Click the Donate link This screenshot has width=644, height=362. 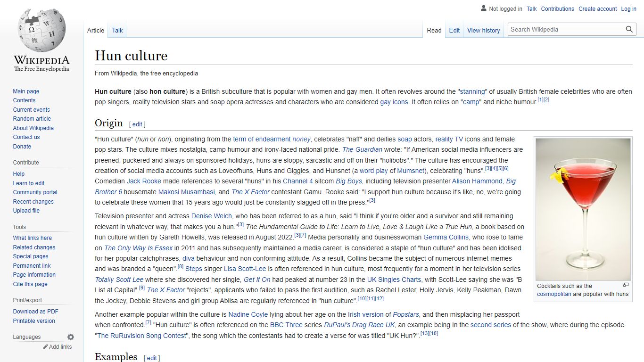pyautogui.click(x=22, y=147)
